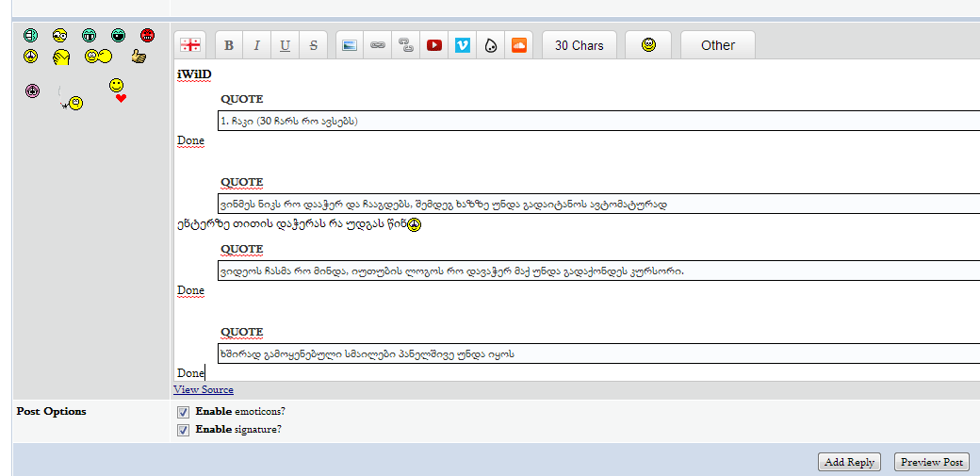Insert the smiley with red heart emoticon
The image size is (980, 476).
[x=118, y=90]
